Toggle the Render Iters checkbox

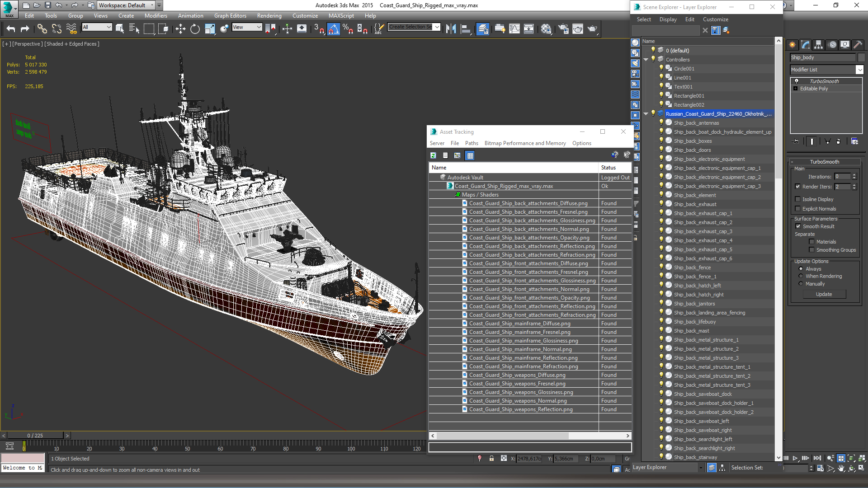click(x=797, y=187)
